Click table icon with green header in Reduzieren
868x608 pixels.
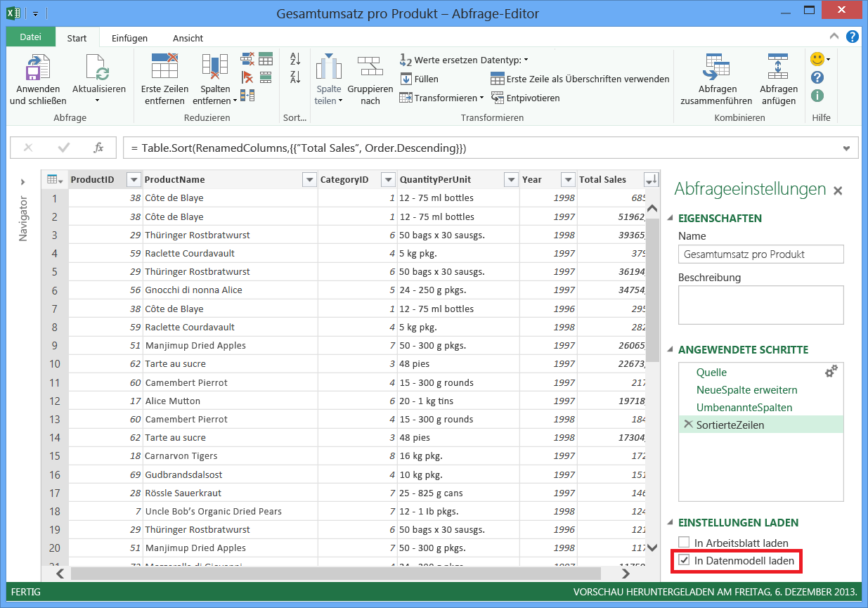pos(266,58)
